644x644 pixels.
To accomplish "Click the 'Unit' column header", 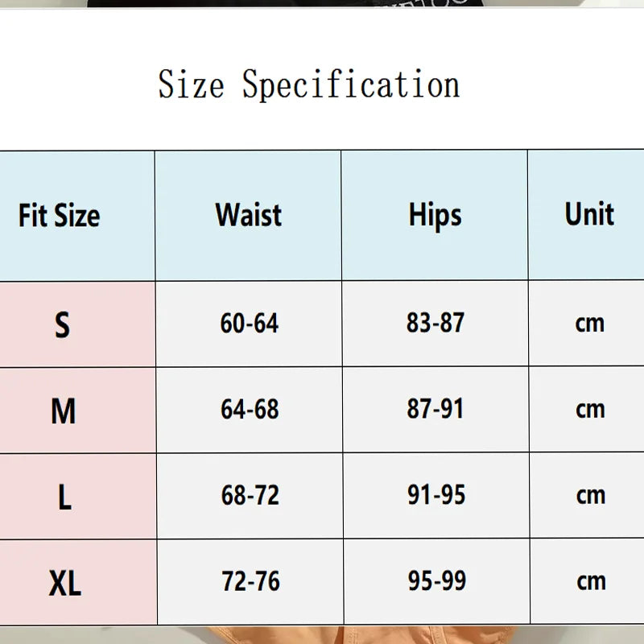I will pos(589,214).
